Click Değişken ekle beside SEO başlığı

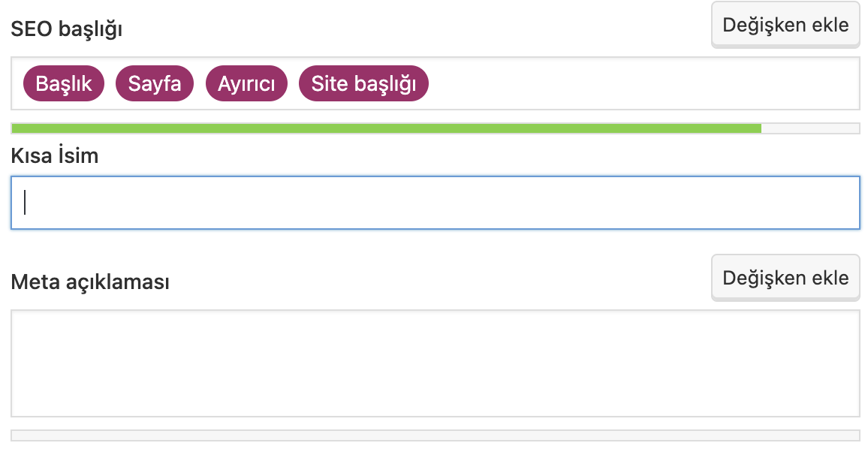(x=785, y=25)
